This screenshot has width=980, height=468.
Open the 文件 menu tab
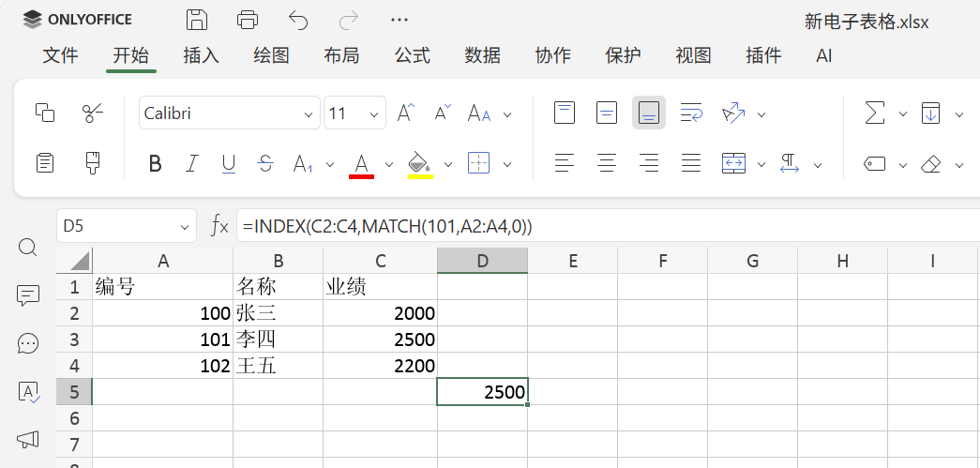[61, 55]
